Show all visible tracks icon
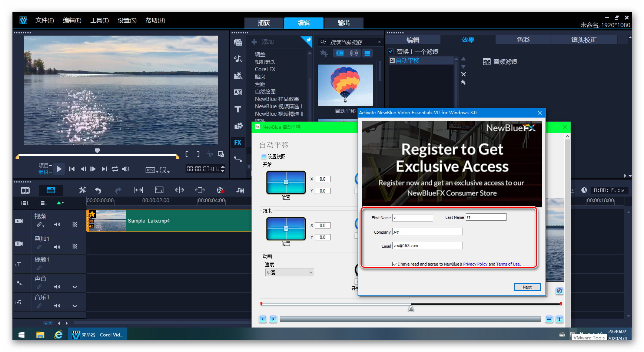 (x=25, y=203)
